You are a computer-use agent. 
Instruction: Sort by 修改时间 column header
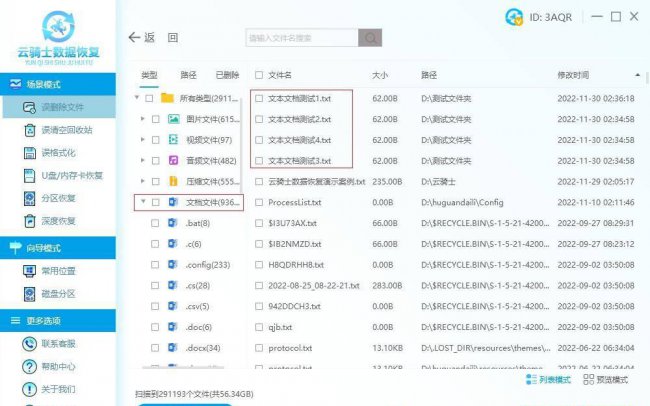coord(573,75)
